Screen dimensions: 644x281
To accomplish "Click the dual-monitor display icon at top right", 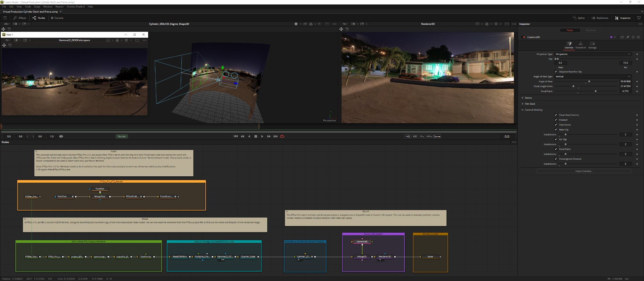I will [639, 18].
